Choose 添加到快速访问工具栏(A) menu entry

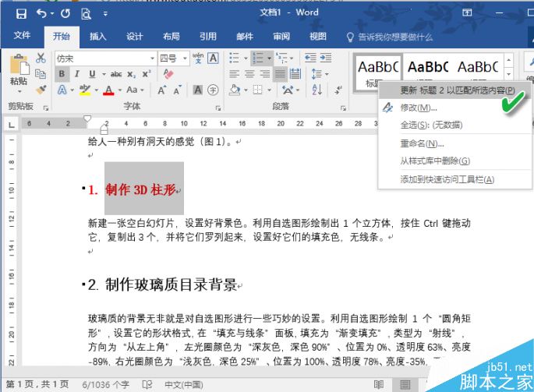tap(455, 179)
